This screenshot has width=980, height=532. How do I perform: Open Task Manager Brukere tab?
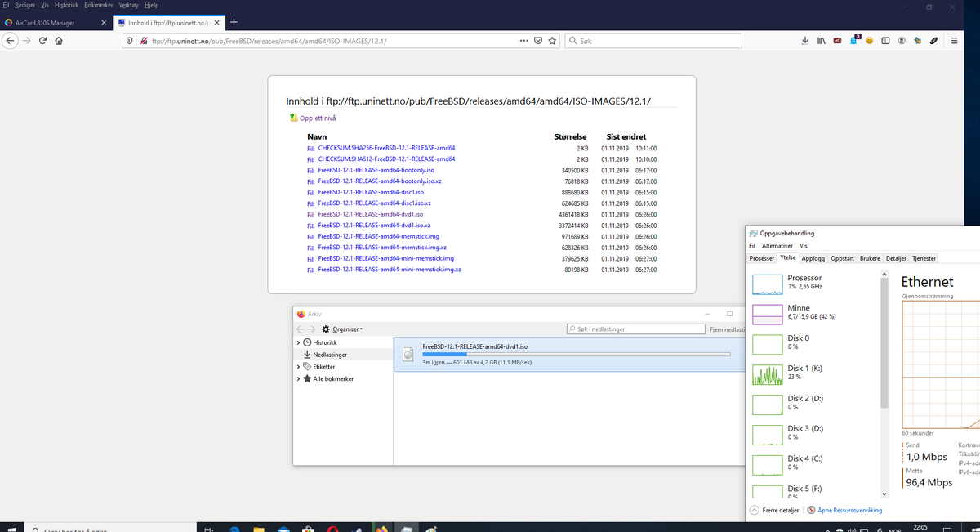tap(871, 257)
